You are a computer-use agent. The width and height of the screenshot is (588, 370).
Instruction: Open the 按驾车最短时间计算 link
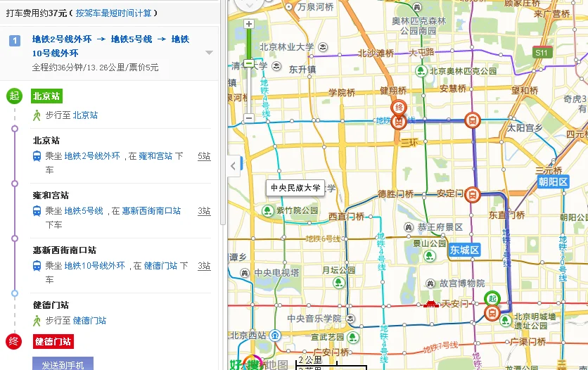114,13
